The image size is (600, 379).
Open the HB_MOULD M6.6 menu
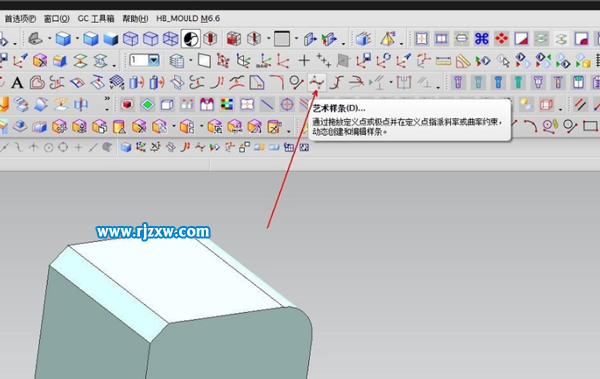pos(188,18)
